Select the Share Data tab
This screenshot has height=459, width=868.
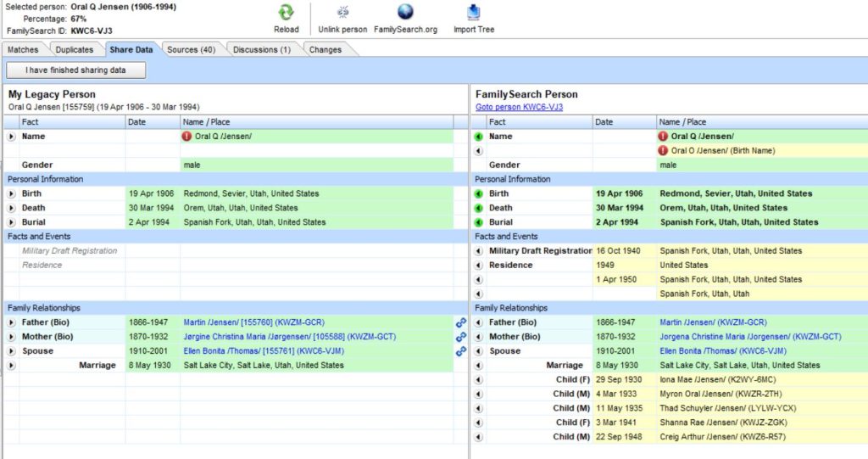[x=131, y=49]
